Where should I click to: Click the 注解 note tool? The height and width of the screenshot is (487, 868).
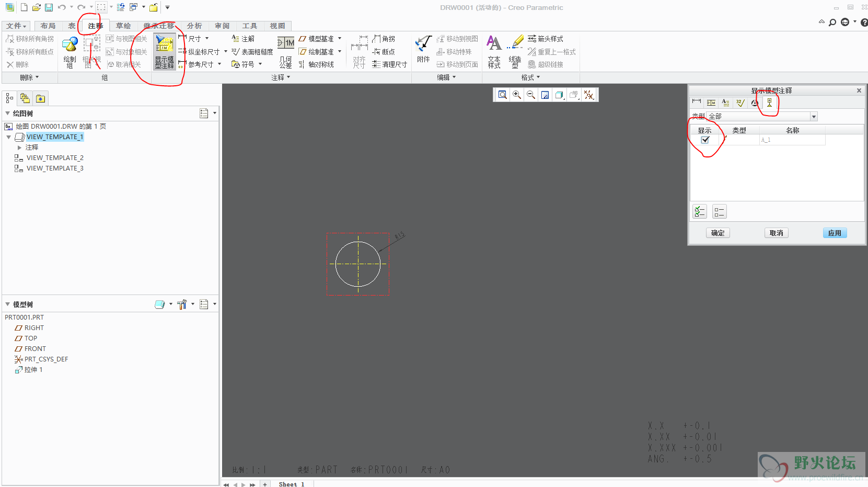point(243,39)
